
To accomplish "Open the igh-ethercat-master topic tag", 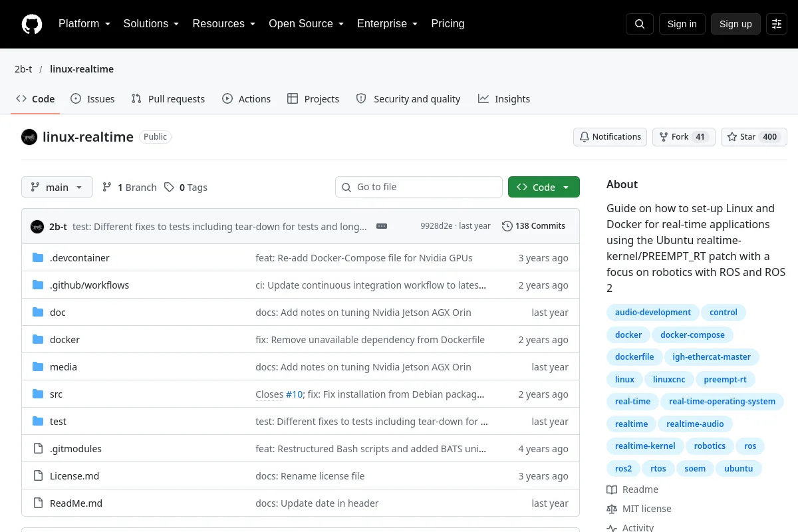I will click(712, 357).
